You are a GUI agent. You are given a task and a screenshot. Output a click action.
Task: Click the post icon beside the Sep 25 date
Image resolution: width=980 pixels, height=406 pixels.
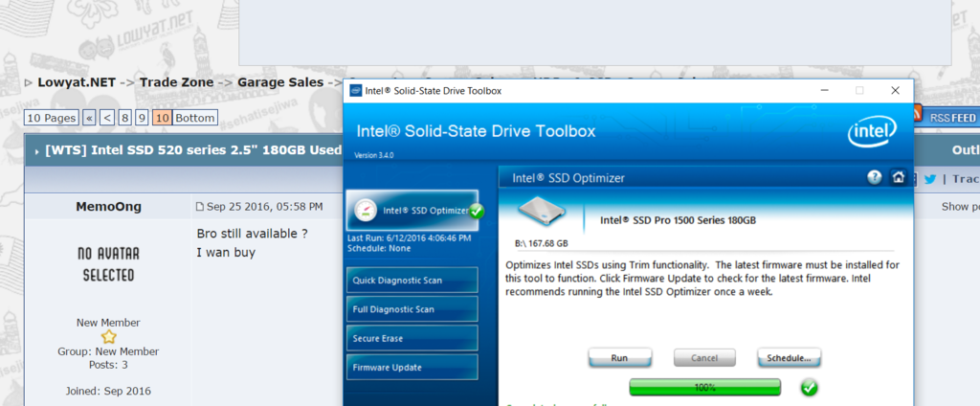coord(199,207)
